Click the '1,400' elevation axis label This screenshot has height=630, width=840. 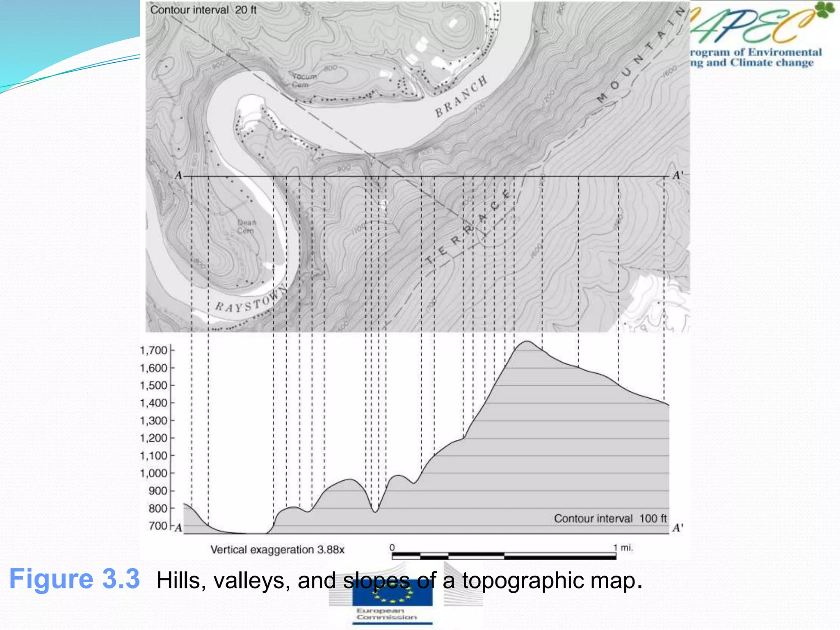153,403
